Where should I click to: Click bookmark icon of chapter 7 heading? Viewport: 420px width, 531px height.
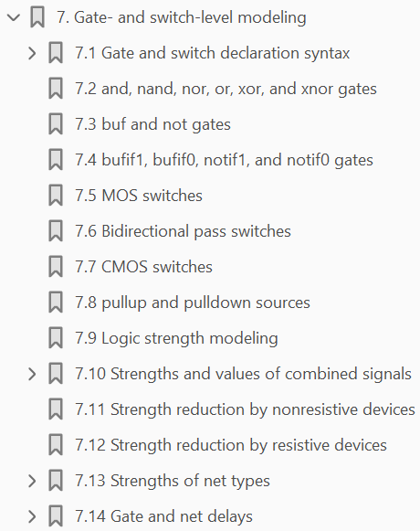coord(37,17)
